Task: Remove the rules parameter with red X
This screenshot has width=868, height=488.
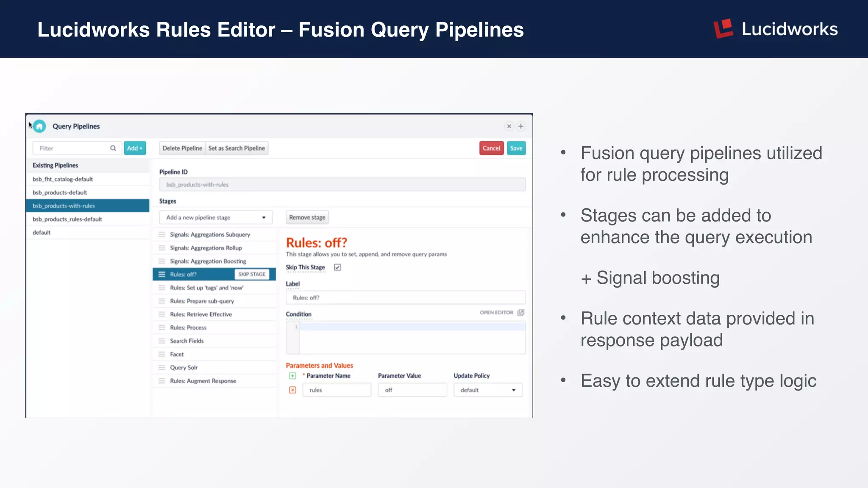Action: (x=292, y=390)
